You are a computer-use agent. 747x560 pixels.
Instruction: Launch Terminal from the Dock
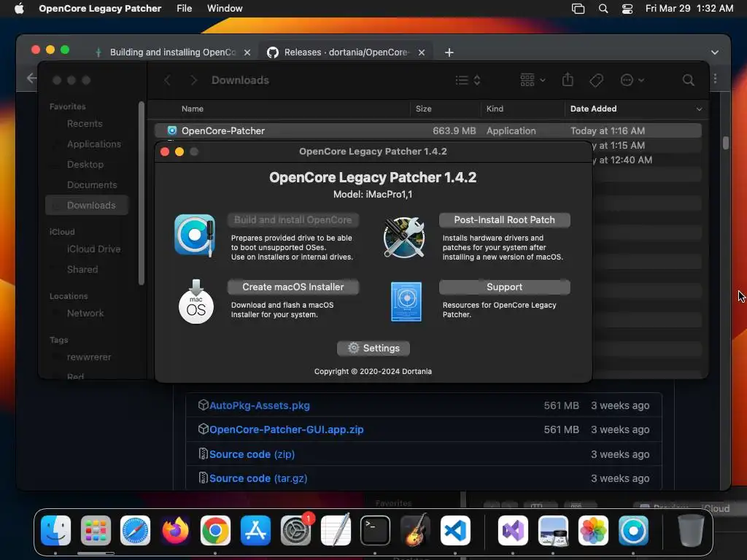click(x=376, y=530)
